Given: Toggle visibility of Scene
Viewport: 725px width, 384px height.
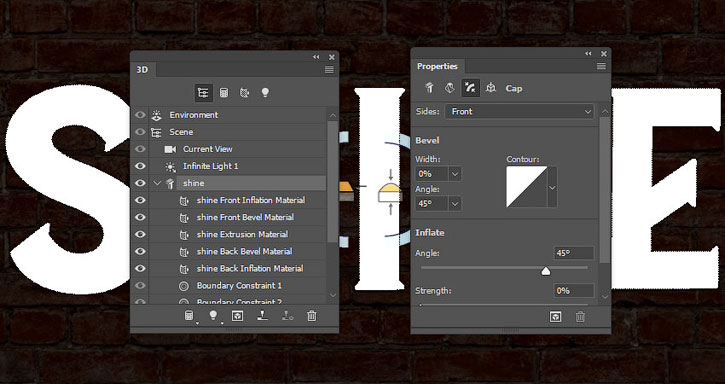Looking at the screenshot, I should tap(140, 132).
